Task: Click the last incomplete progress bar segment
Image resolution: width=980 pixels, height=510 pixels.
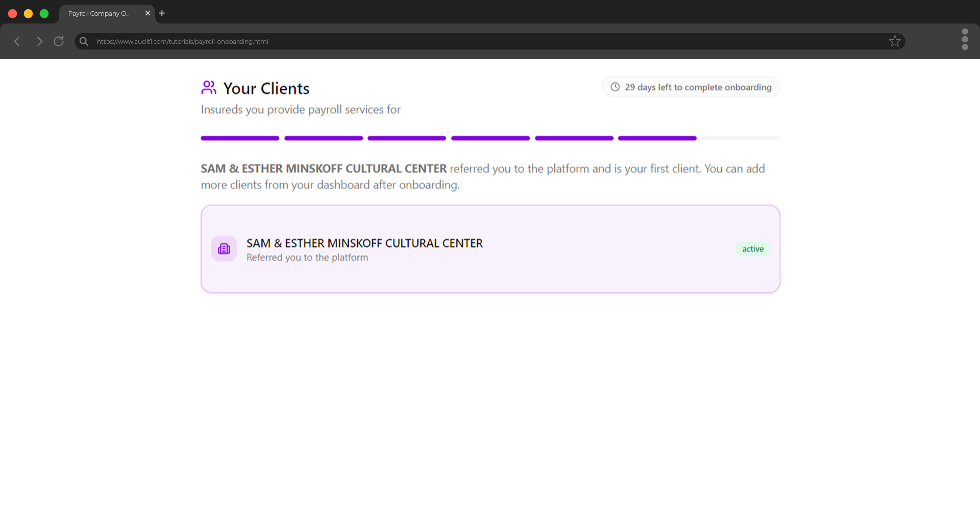Action: 741,138
